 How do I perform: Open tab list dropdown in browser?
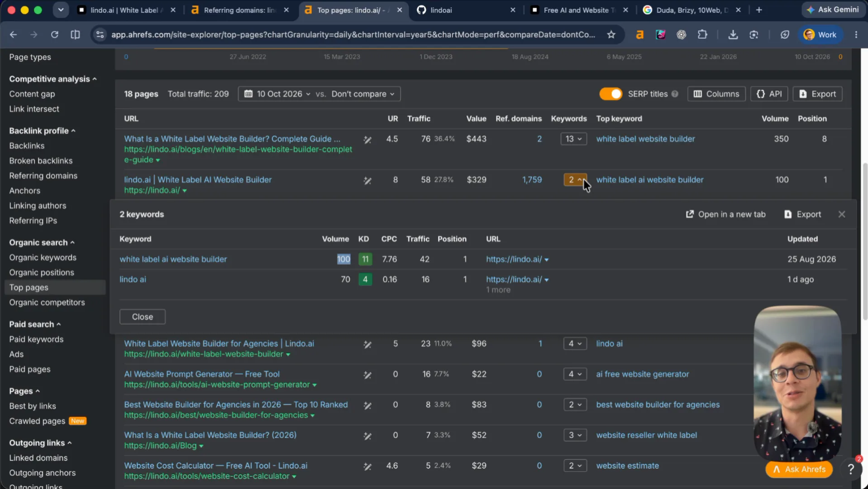(x=60, y=10)
